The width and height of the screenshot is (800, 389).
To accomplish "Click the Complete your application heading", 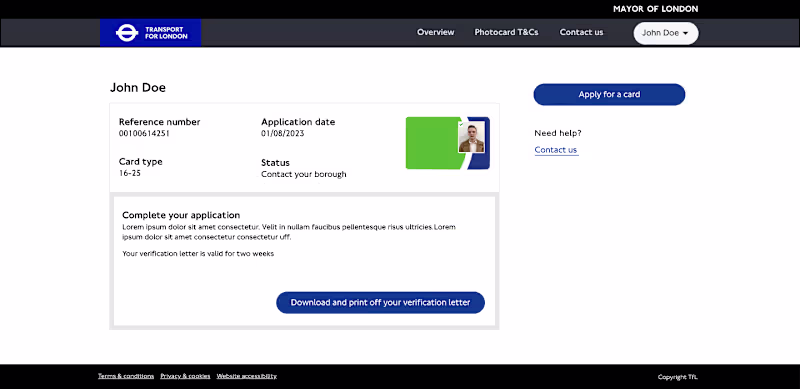I will pyautogui.click(x=181, y=215).
